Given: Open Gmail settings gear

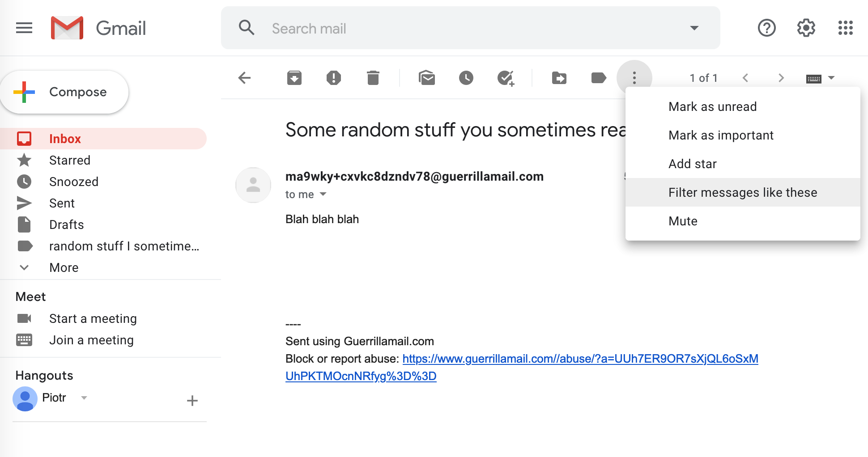Looking at the screenshot, I should (x=806, y=28).
